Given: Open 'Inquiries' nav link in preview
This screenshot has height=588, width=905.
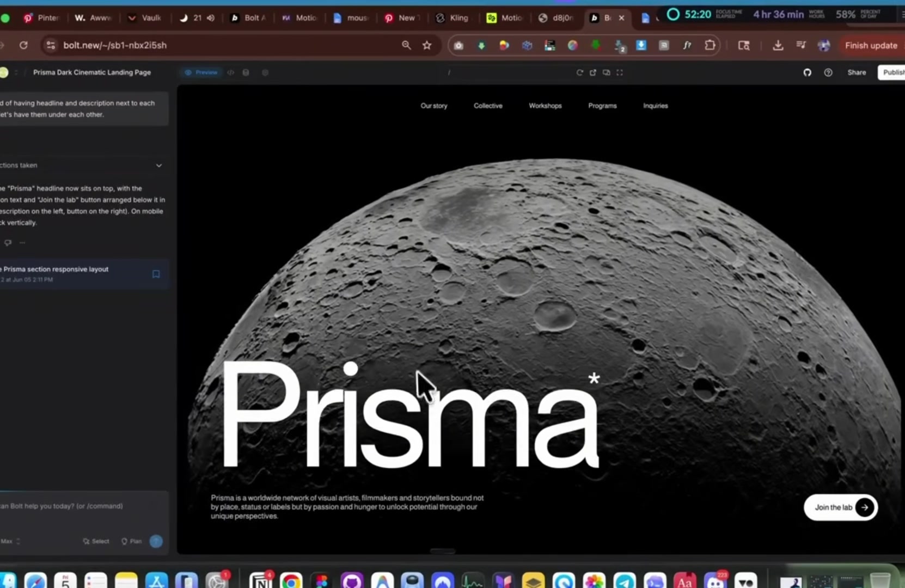Looking at the screenshot, I should 655,106.
